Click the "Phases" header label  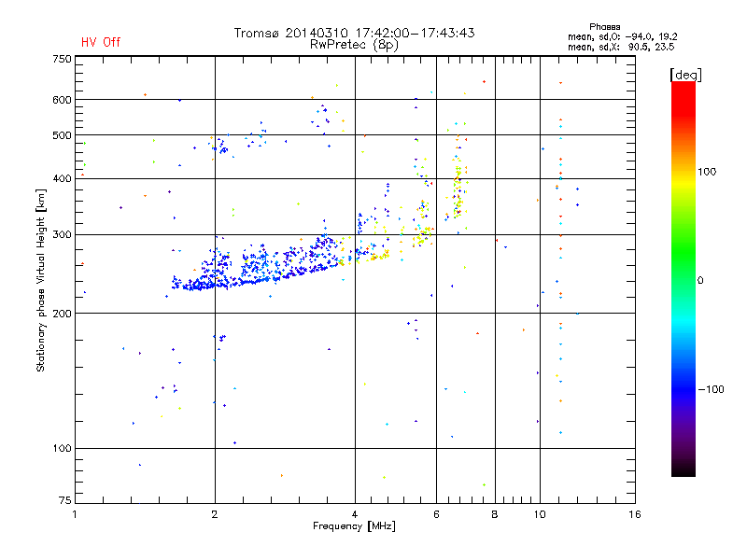tap(604, 27)
